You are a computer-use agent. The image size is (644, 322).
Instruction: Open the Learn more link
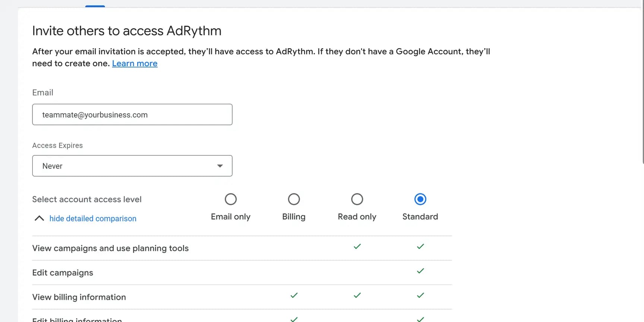(x=135, y=63)
